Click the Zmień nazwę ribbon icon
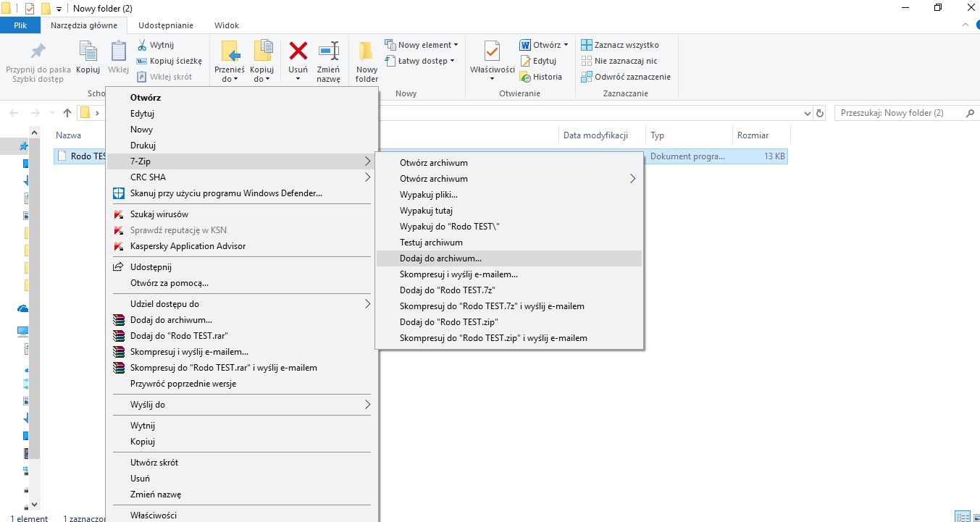 (329, 51)
